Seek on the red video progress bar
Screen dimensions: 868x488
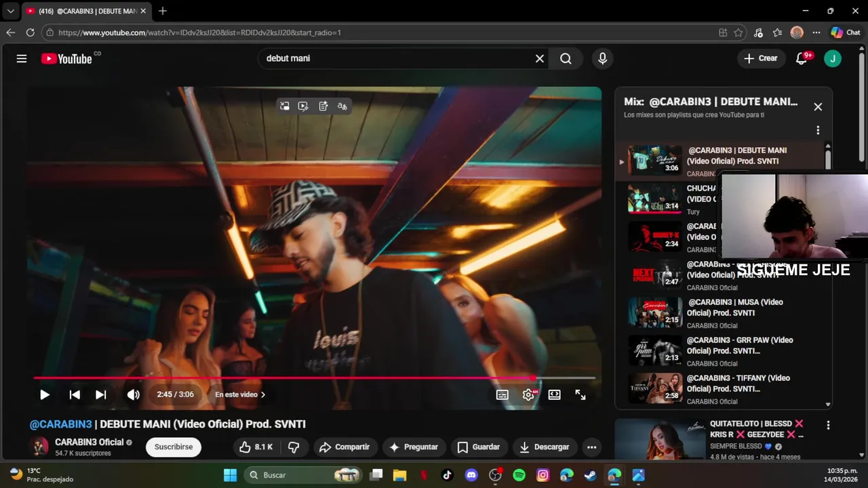click(x=315, y=378)
